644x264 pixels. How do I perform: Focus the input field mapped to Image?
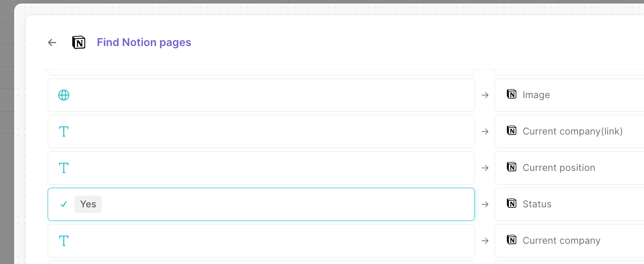click(x=261, y=95)
